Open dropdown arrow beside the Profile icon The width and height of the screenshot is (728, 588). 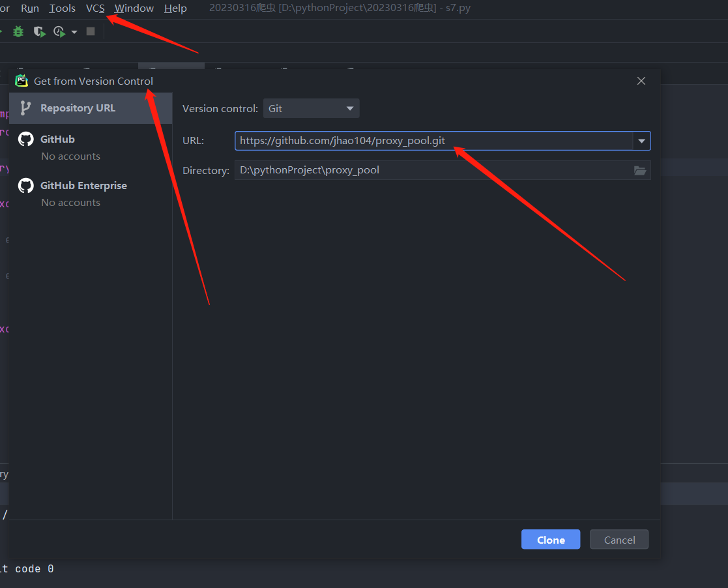74,32
